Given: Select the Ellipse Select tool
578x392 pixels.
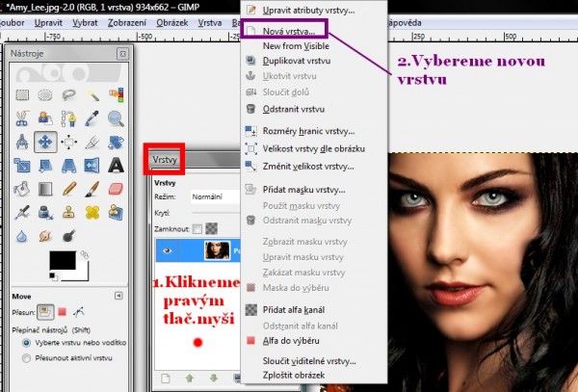Looking at the screenshot, I should [x=45, y=95].
